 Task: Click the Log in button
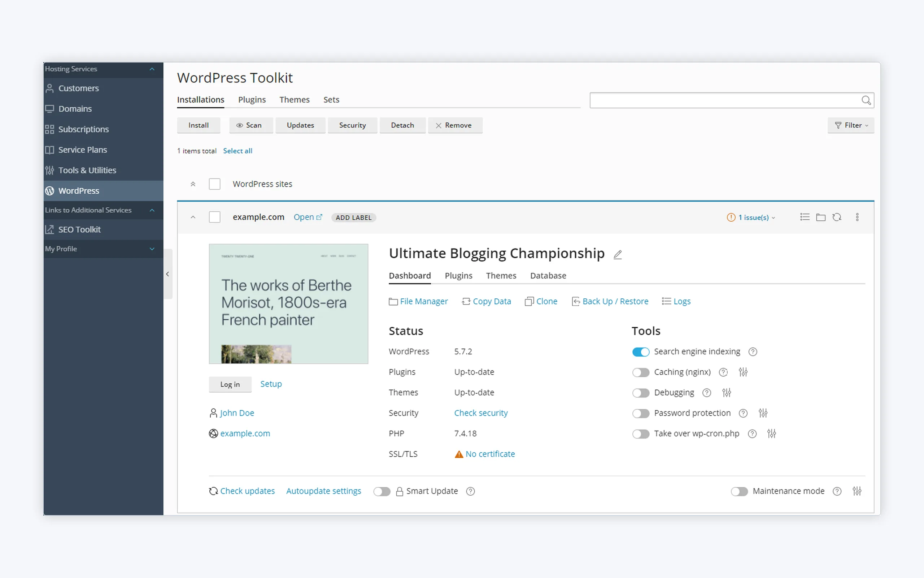230,384
